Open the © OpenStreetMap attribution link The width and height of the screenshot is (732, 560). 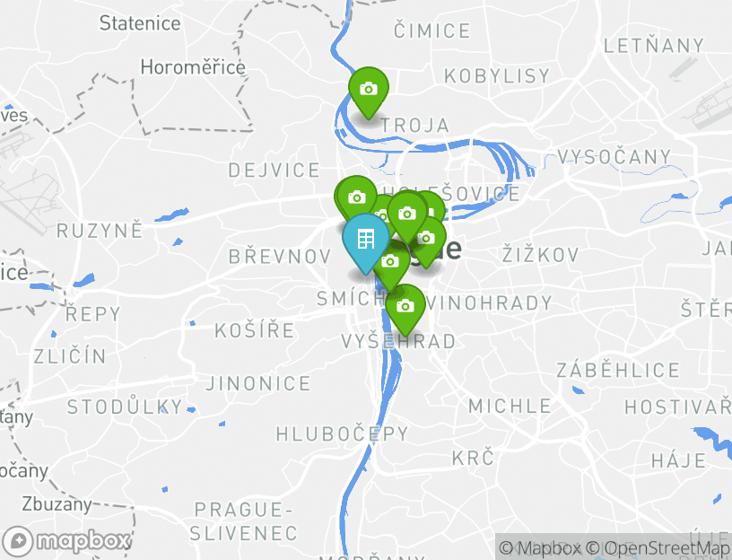point(656,547)
